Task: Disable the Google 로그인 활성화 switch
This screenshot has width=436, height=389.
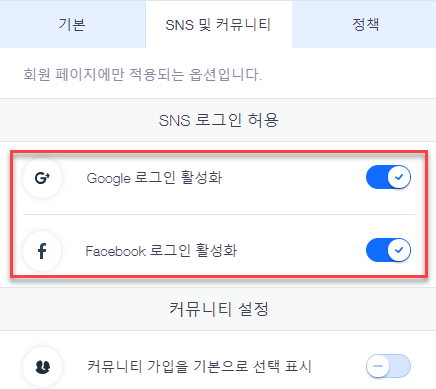Action: click(x=388, y=177)
